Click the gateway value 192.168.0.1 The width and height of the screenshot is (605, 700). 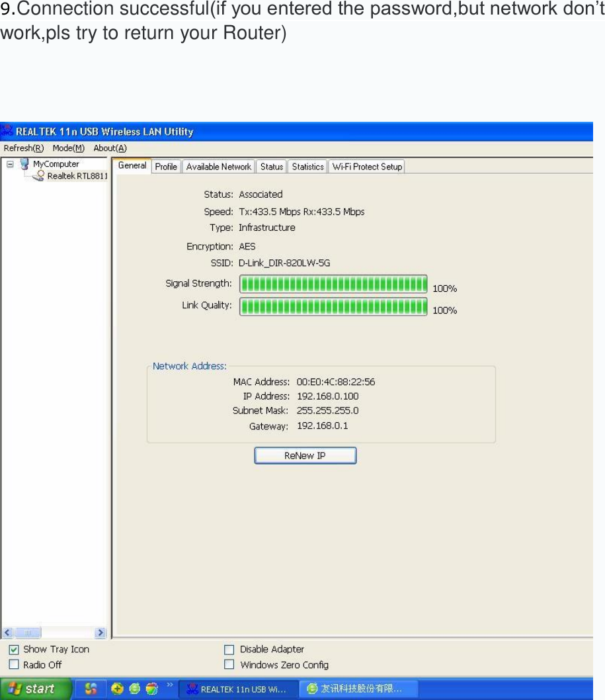coord(322,425)
